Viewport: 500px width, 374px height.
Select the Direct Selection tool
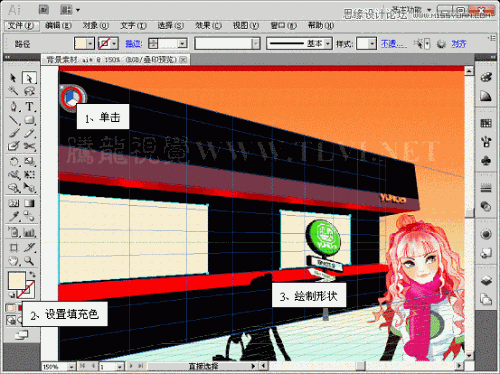[29, 78]
